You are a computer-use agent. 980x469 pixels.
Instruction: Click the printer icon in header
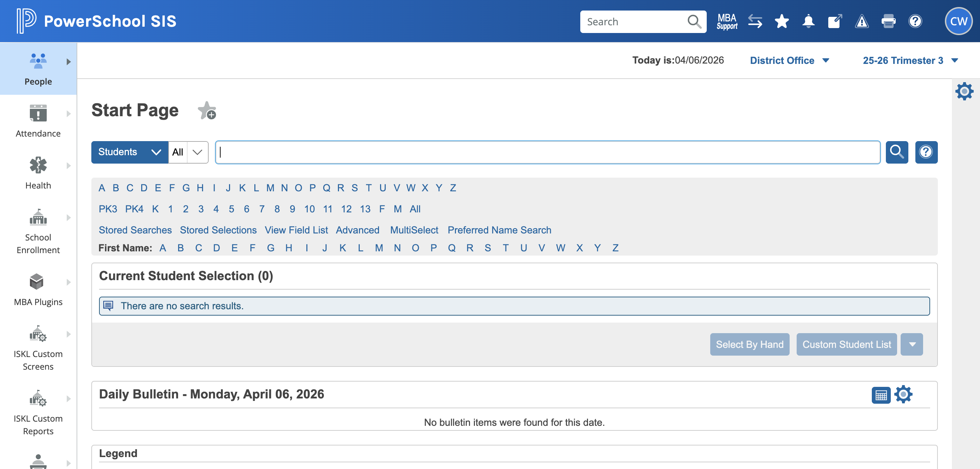point(888,22)
